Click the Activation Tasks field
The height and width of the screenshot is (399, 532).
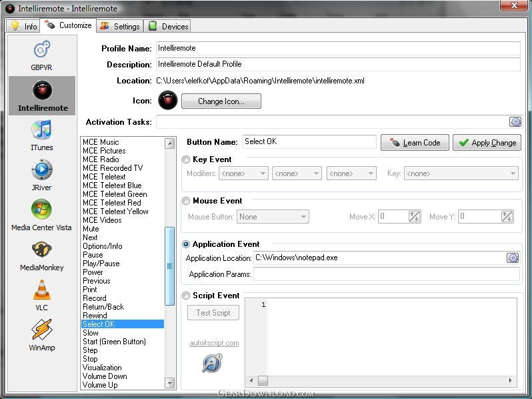[x=333, y=121]
